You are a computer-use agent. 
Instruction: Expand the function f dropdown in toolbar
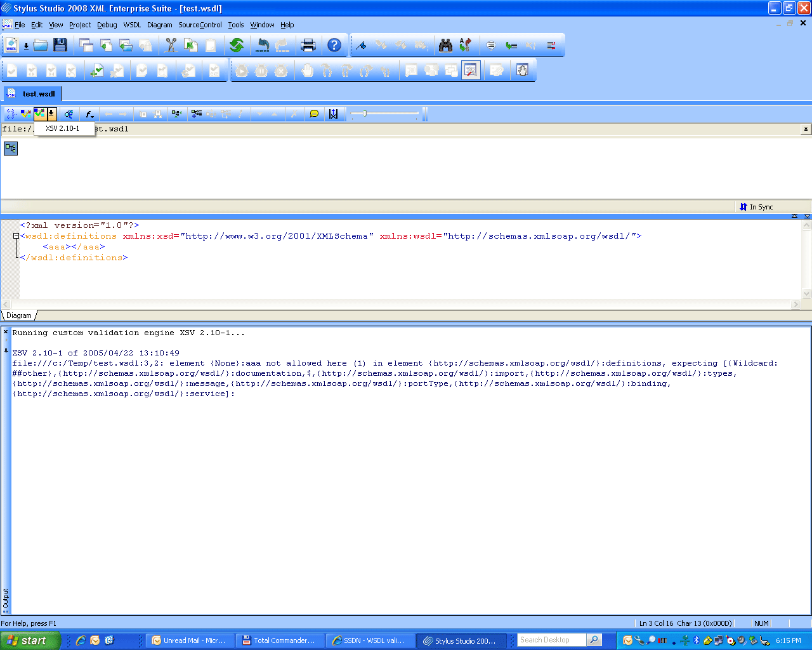click(x=89, y=114)
